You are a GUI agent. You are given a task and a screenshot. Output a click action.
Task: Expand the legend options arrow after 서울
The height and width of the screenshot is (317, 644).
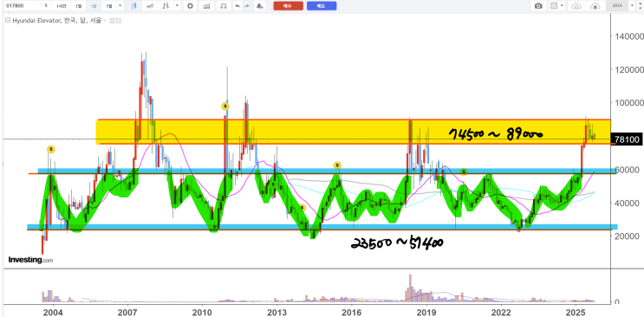click(105, 21)
